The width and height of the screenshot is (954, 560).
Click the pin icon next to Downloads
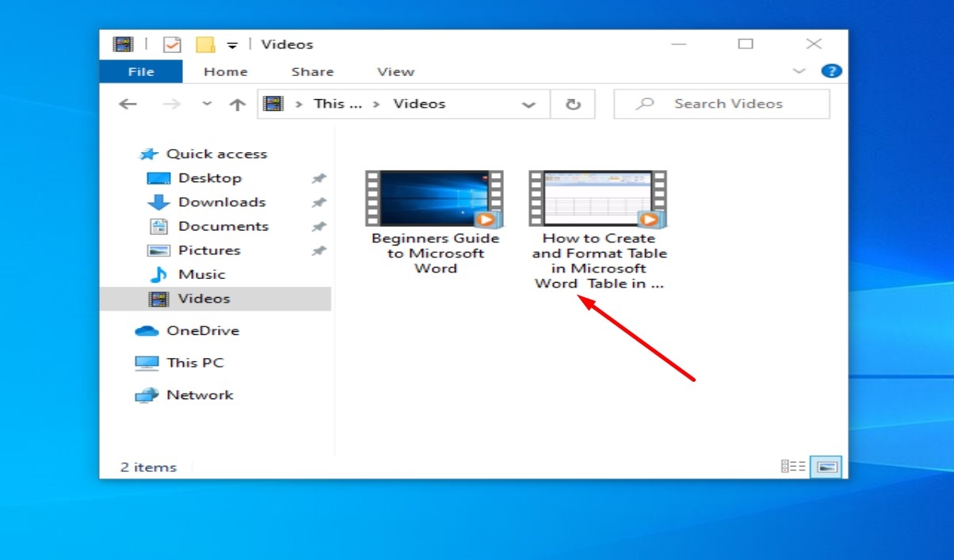319,202
